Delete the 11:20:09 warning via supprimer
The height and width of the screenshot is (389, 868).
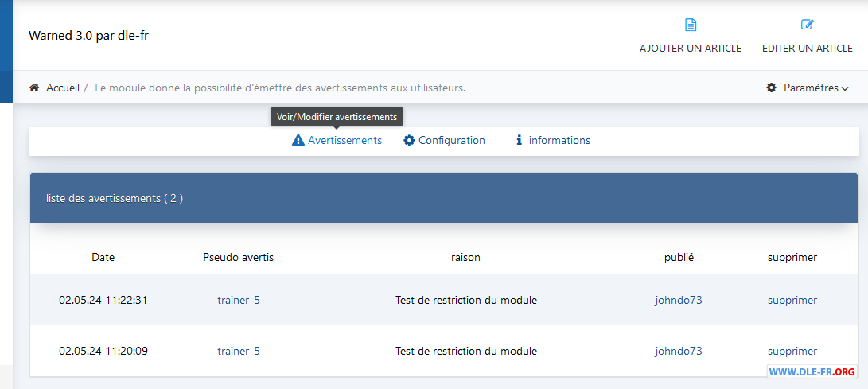click(792, 351)
